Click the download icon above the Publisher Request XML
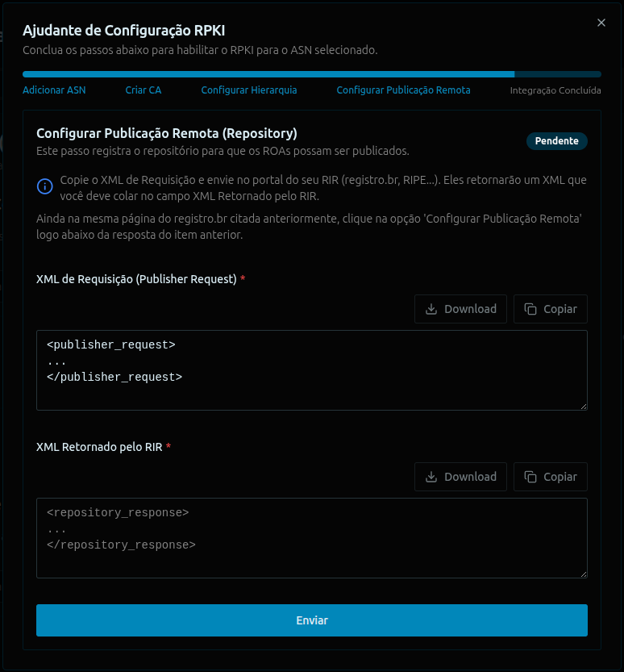 [431, 308]
